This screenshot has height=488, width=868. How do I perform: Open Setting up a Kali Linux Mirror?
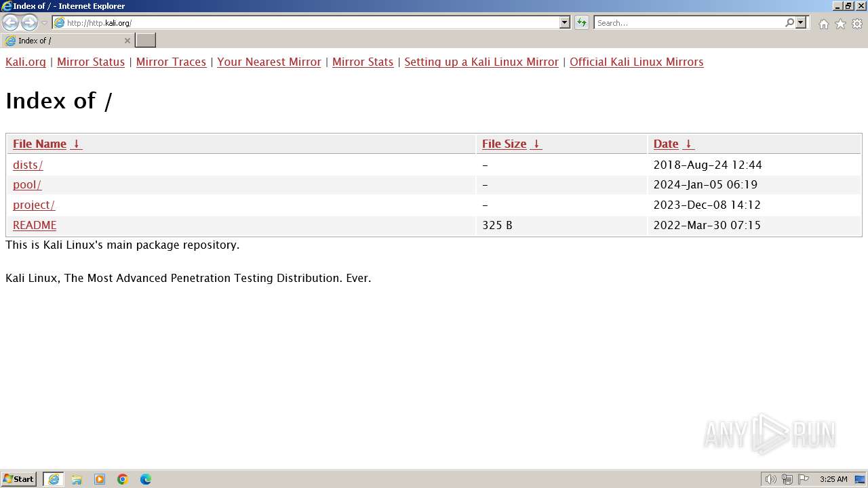[481, 62]
